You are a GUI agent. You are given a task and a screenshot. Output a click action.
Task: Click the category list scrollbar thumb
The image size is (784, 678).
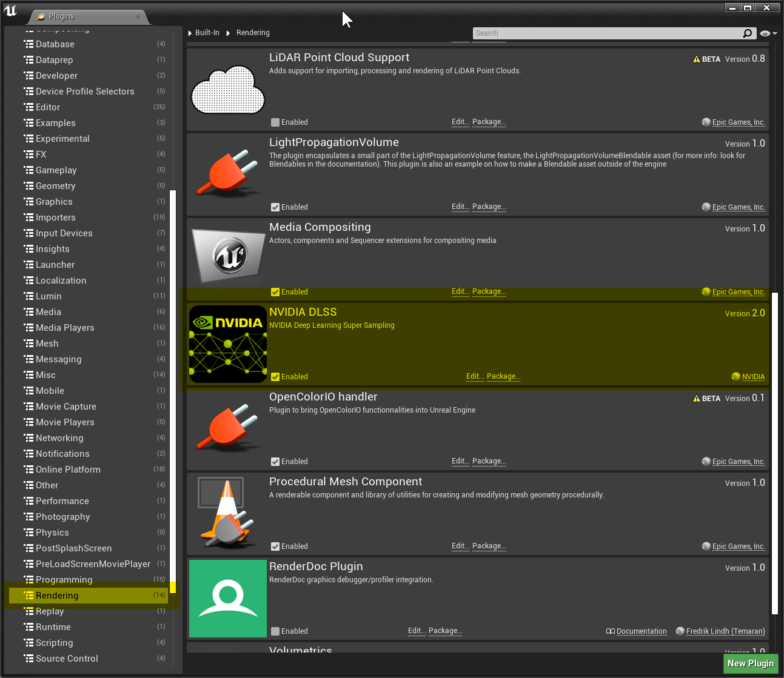point(173,391)
